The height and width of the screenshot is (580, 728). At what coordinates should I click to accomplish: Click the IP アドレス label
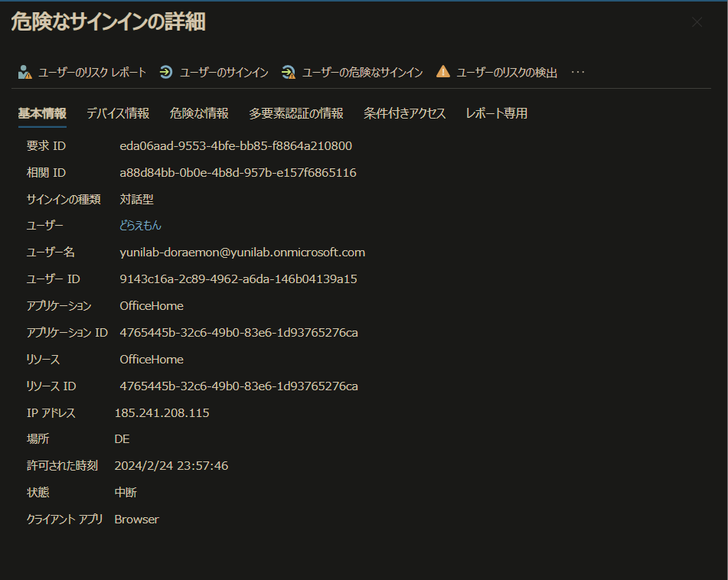tap(51, 413)
